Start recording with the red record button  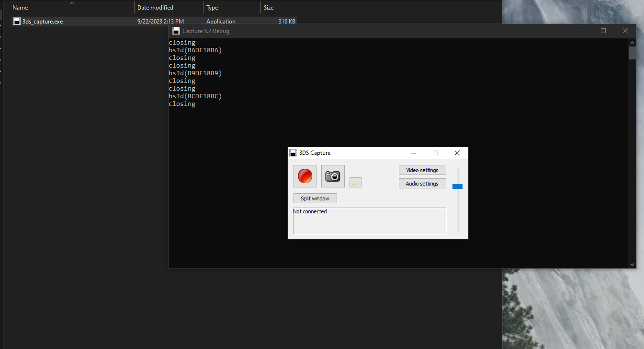click(305, 176)
